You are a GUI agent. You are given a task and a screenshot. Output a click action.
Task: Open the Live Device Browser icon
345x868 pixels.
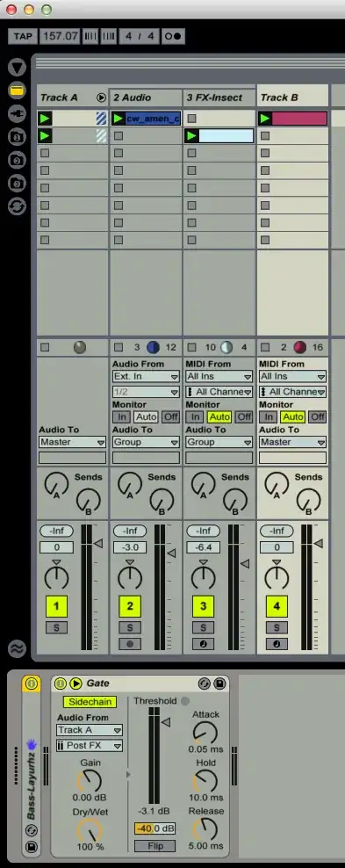tap(18, 90)
